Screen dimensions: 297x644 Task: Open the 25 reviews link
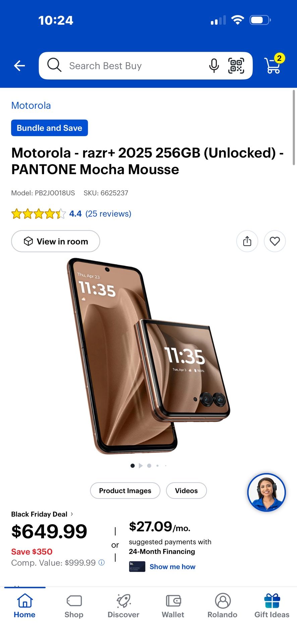pos(108,214)
